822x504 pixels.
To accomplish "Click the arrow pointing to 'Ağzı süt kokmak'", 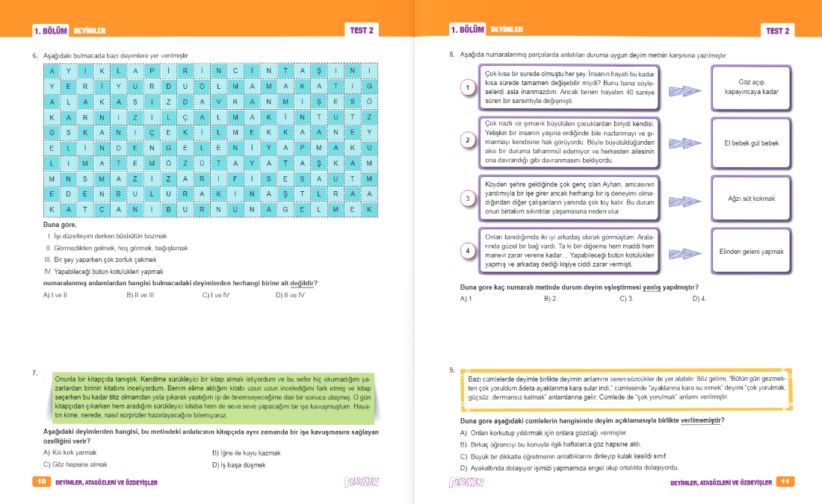I will tap(685, 201).
